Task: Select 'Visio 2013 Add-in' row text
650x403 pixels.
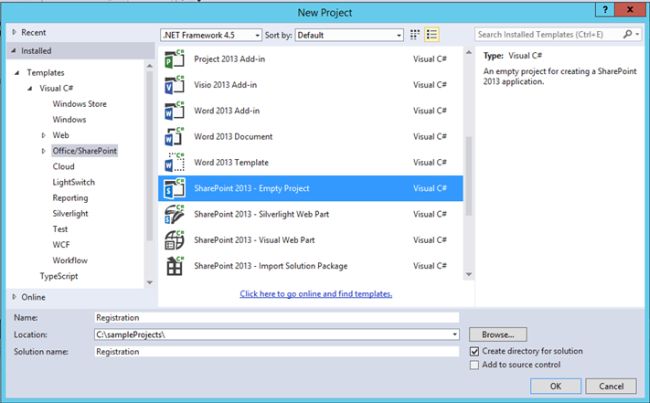Action: (x=226, y=85)
